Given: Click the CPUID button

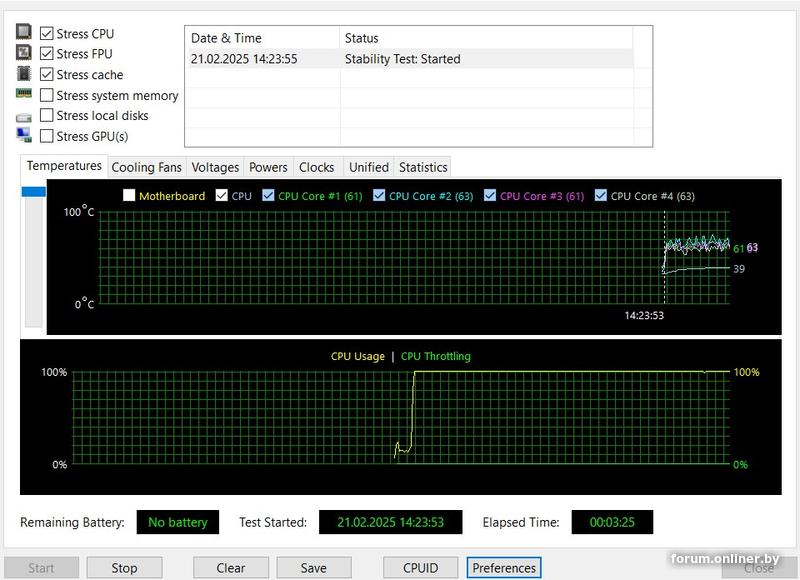Looking at the screenshot, I should point(420,568).
